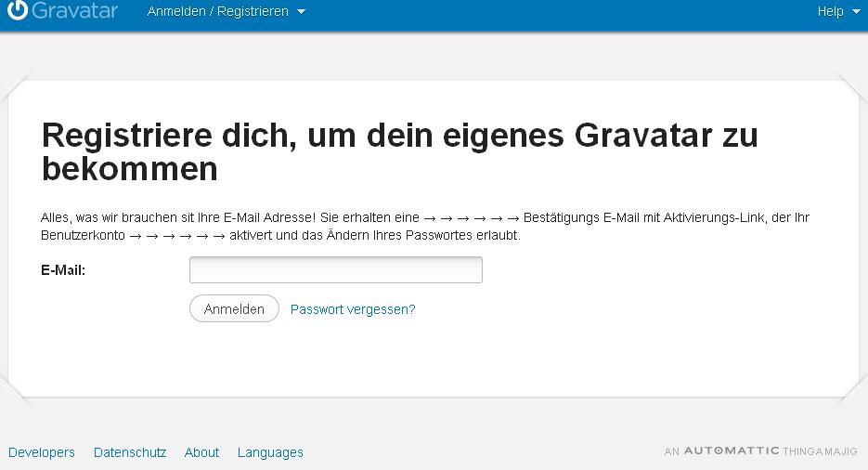Image resolution: width=868 pixels, height=470 pixels.
Task: Focus the E-Mail input field
Action: (x=335, y=270)
